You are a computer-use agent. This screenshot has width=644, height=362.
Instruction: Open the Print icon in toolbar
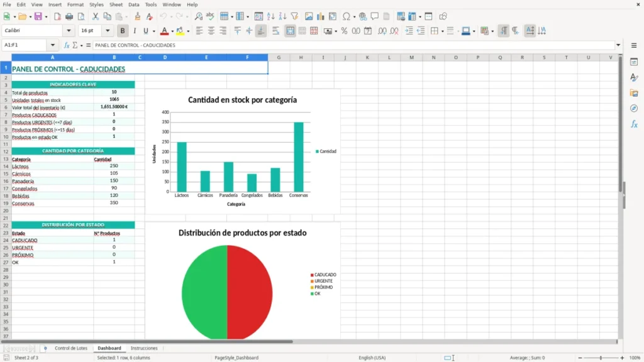69,16
